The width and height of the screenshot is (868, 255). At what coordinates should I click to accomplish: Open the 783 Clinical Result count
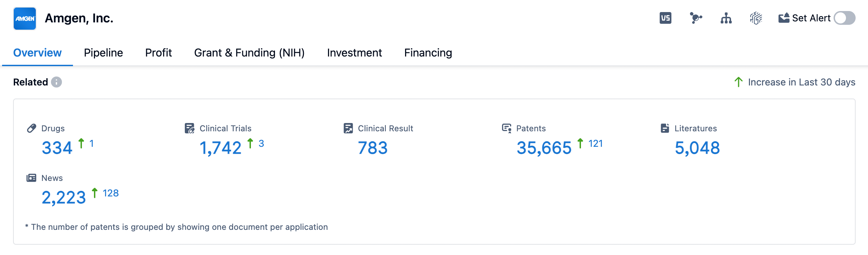click(x=373, y=148)
